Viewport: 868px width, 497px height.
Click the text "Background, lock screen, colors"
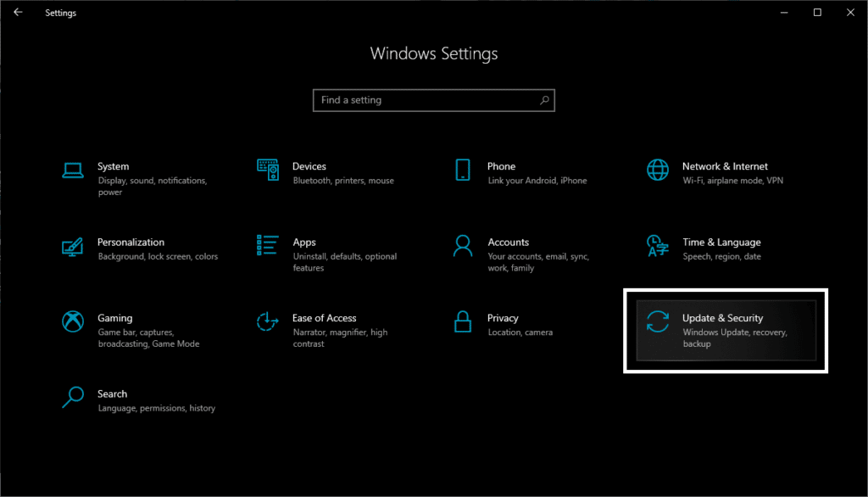click(158, 256)
